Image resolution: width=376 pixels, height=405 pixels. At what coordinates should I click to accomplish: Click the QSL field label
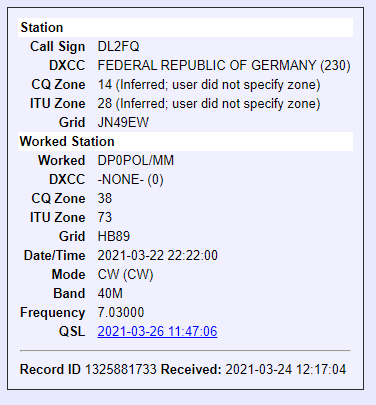pos(72,331)
